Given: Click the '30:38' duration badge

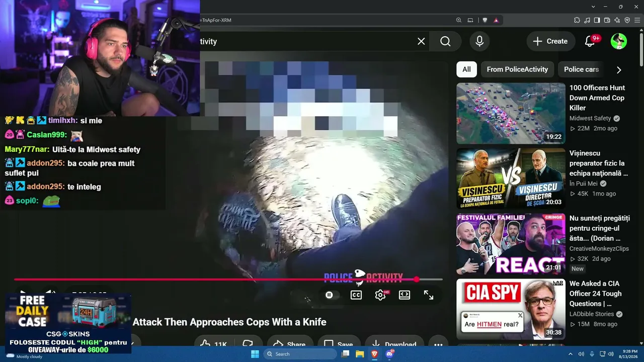Looking at the screenshot, I should coord(553,332).
